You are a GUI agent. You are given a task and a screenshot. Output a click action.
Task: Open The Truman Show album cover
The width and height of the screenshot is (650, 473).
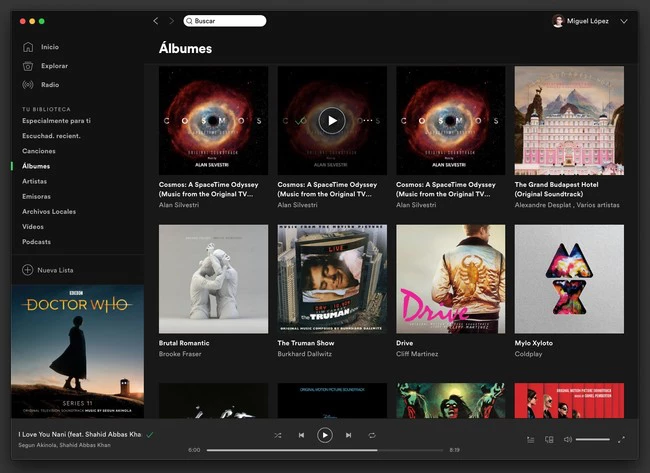(331, 278)
